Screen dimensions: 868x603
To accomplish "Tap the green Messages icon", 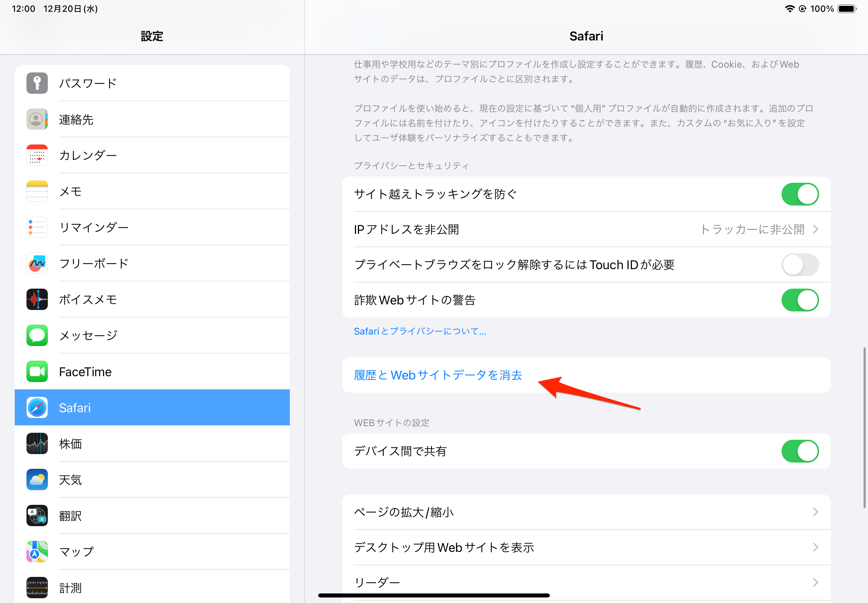I will (x=37, y=335).
